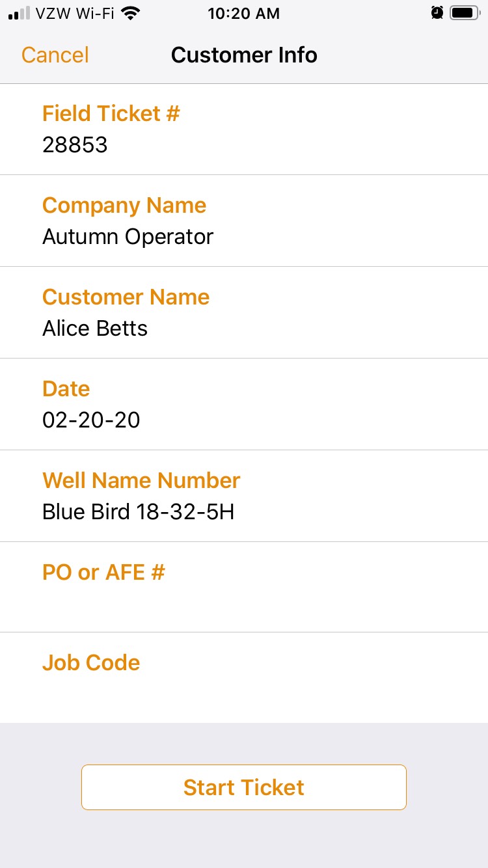This screenshot has height=868, width=488.
Task: Edit the Field Ticket # value 28853
Action: (x=75, y=144)
